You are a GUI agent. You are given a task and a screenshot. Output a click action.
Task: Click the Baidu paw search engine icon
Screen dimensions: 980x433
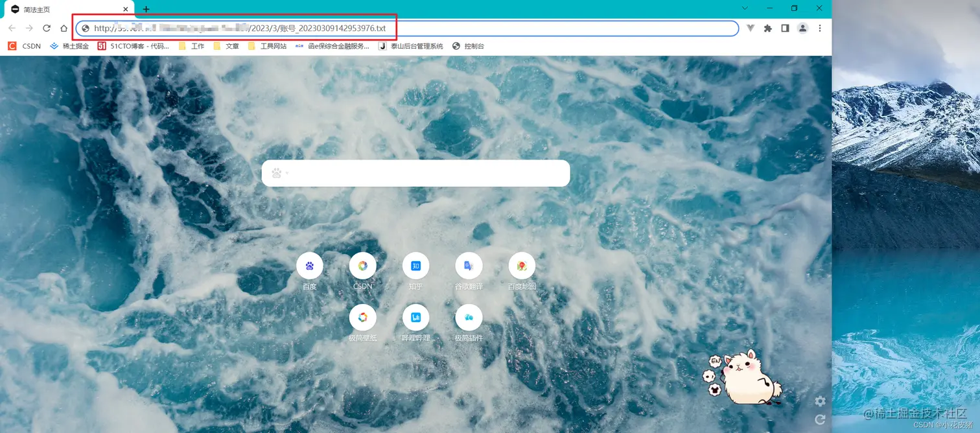point(277,173)
